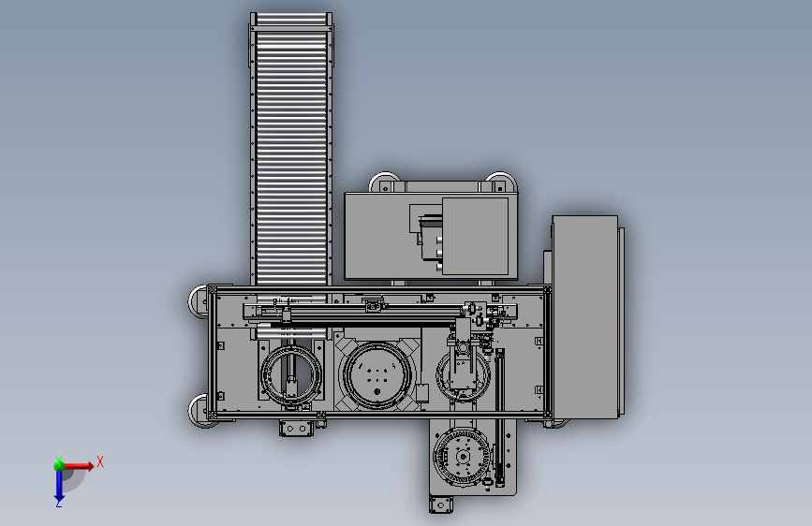
Task: Click the blue Z axis arrow of the triad
Action: [x=59, y=487]
